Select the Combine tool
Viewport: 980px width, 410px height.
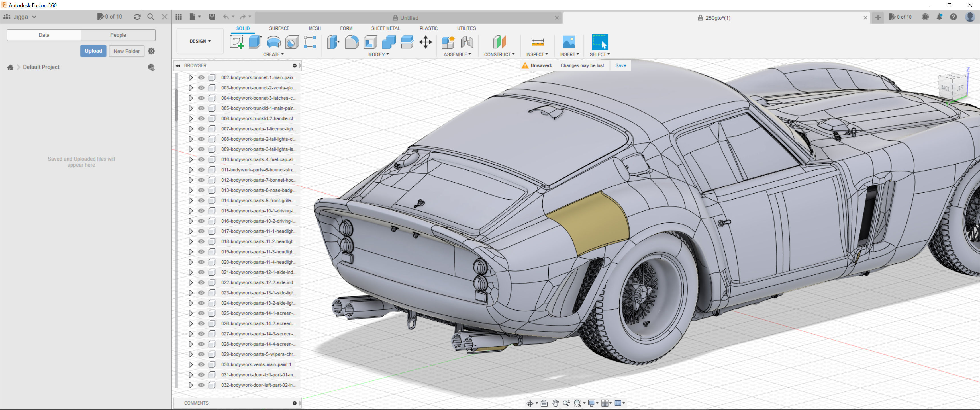(389, 42)
